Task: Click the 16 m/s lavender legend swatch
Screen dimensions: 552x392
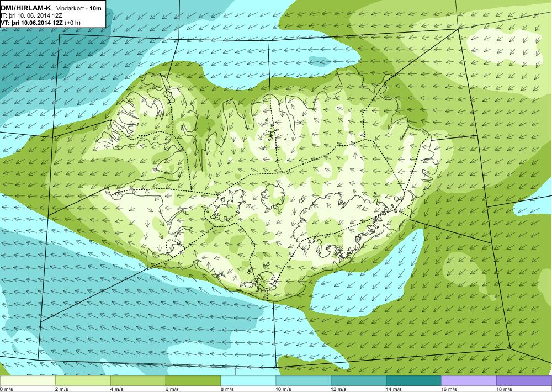Action: pyautogui.click(x=469, y=381)
